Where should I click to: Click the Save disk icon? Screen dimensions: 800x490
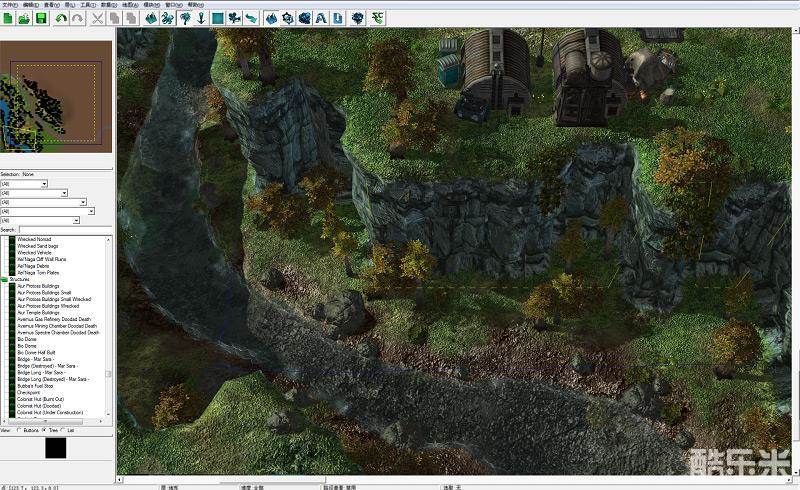(x=41, y=18)
